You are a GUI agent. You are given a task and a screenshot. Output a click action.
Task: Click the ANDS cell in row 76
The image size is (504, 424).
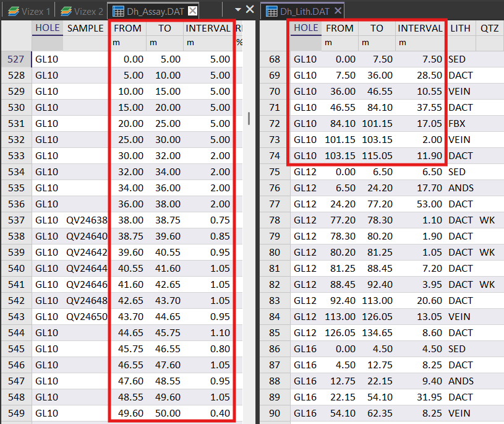tap(461, 188)
